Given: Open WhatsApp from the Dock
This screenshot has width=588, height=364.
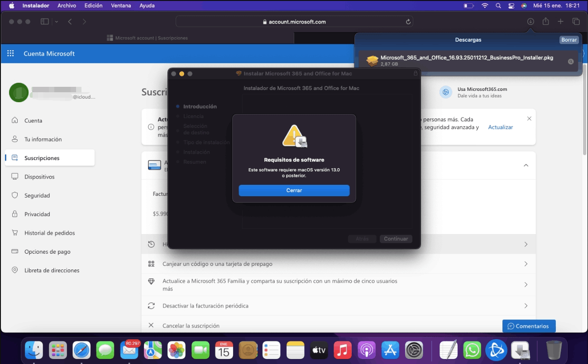Looking at the screenshot, I should 473,350.
